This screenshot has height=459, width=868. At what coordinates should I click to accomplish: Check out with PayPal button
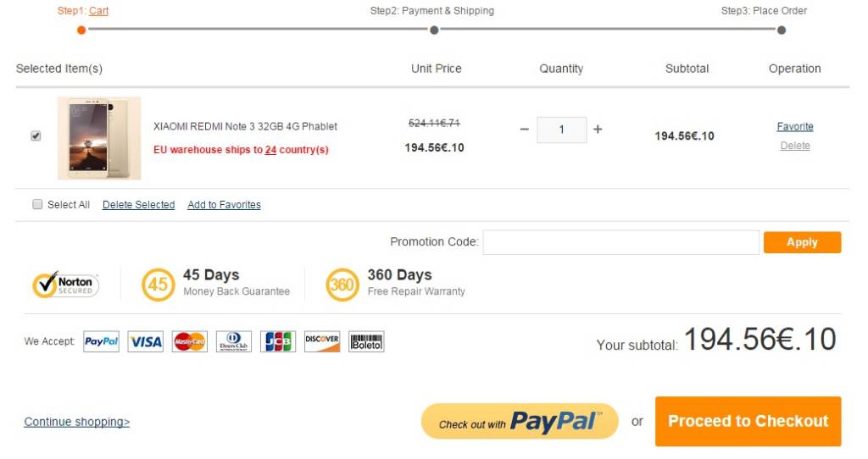(x=520, y=422)
